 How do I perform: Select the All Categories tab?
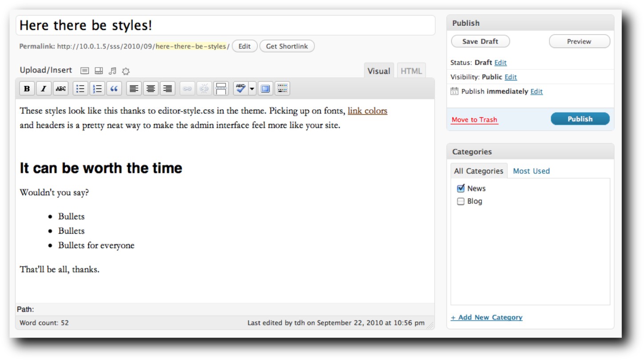pos(479,171)
